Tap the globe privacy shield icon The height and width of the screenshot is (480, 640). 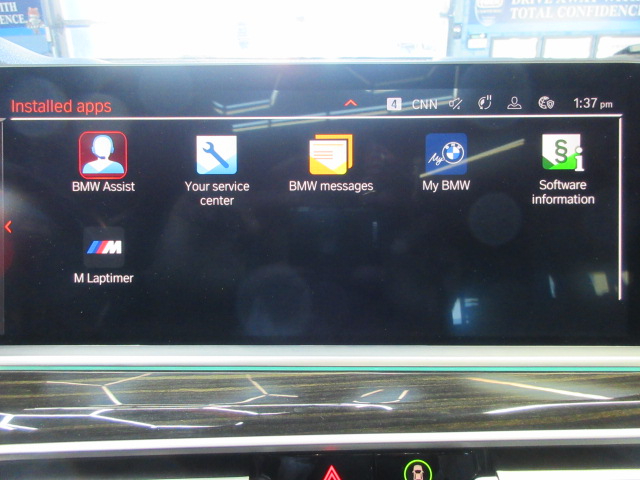coord(545,103)
